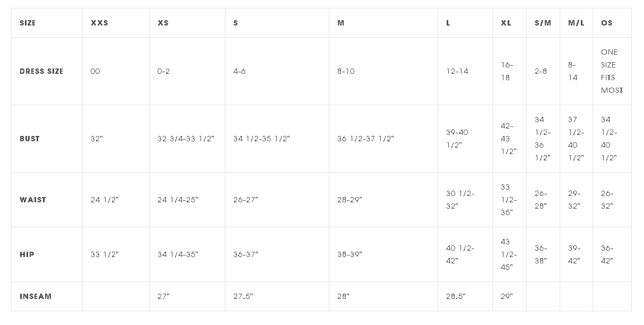This screenshot has width=644, height=325.
Task: Select the XL column header
Action: click(x=506, y=23)
